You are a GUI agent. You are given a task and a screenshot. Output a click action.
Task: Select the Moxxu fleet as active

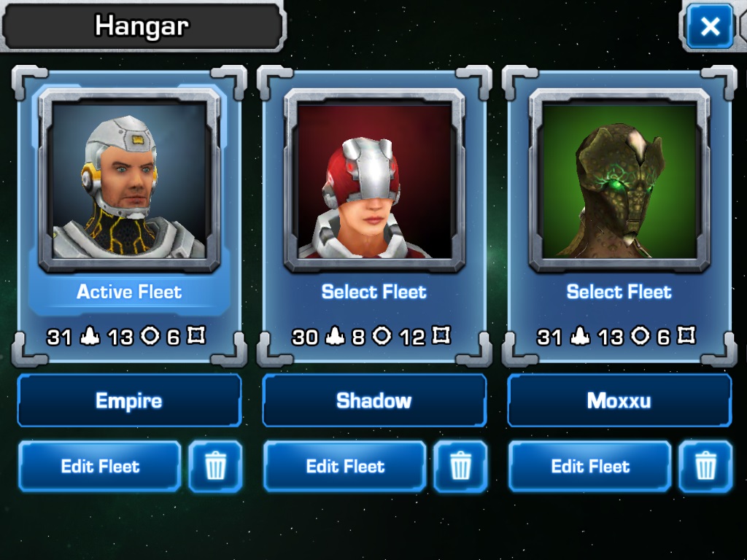[x=619, y=292]
